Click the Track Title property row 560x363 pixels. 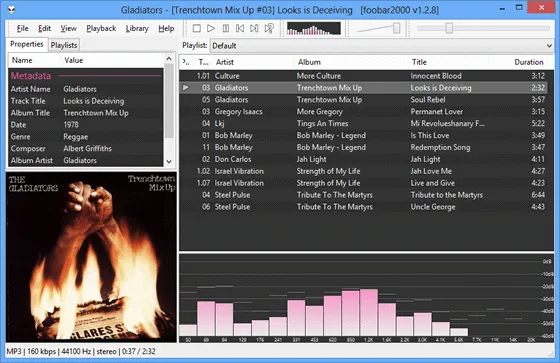[86, 101]
